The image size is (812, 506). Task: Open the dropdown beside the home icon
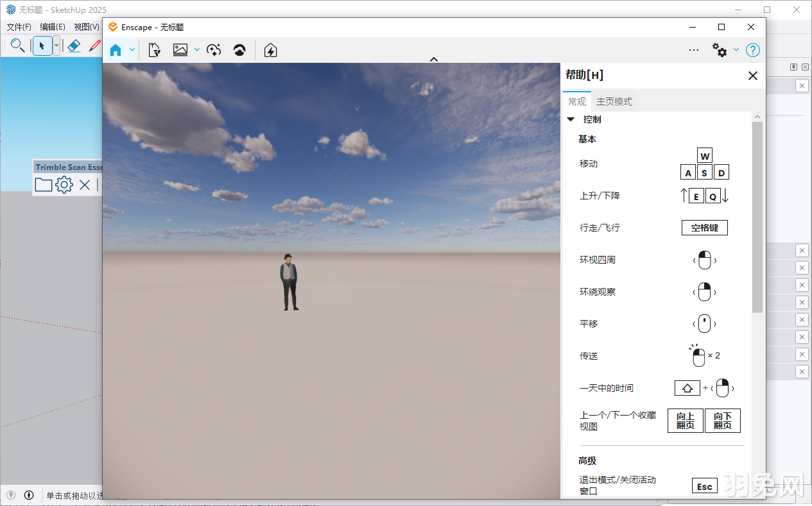coord(132,50)
